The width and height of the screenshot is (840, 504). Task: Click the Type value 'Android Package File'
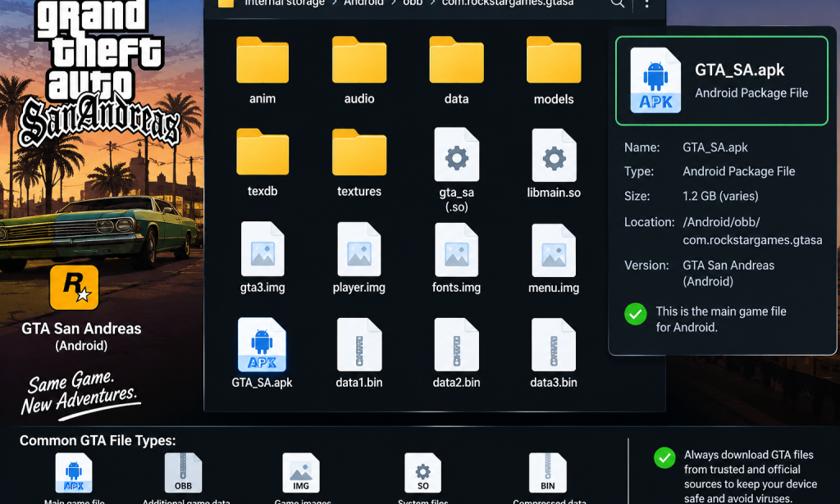tap(739, 171)
